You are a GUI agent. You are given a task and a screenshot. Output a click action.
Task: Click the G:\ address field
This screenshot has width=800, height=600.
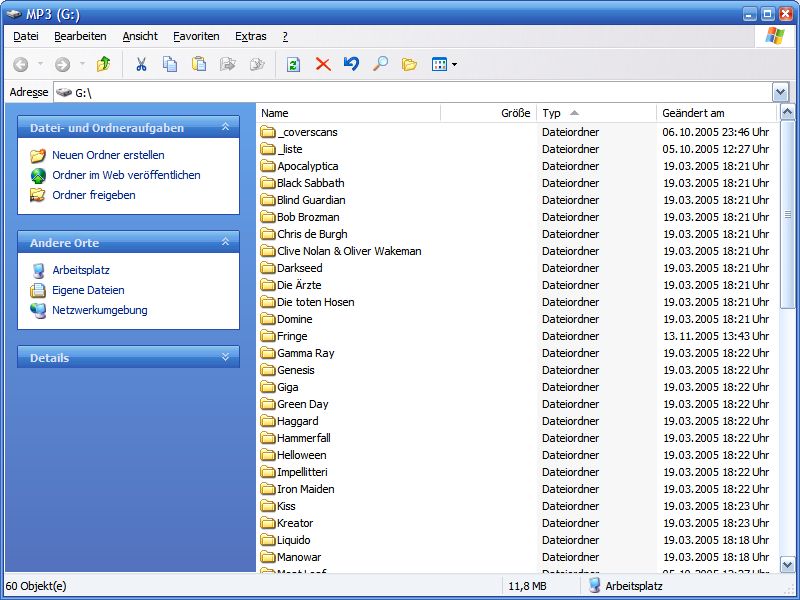tap(413, 92)
